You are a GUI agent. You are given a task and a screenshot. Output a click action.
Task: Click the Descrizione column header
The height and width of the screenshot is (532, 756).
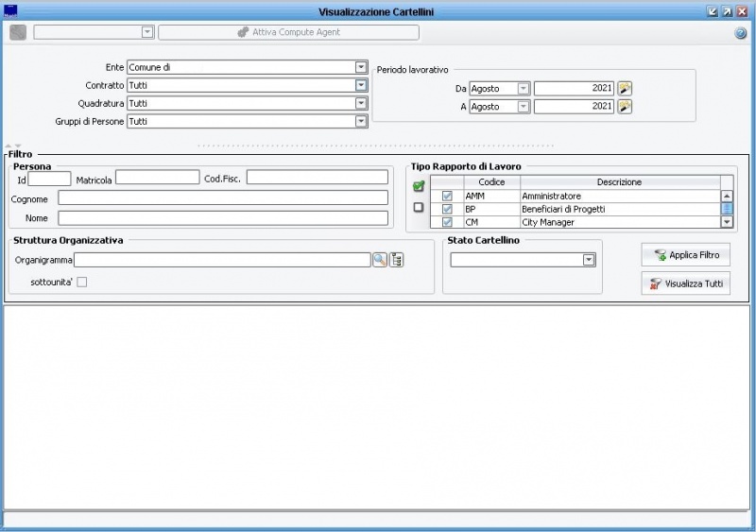pos(619,181)
